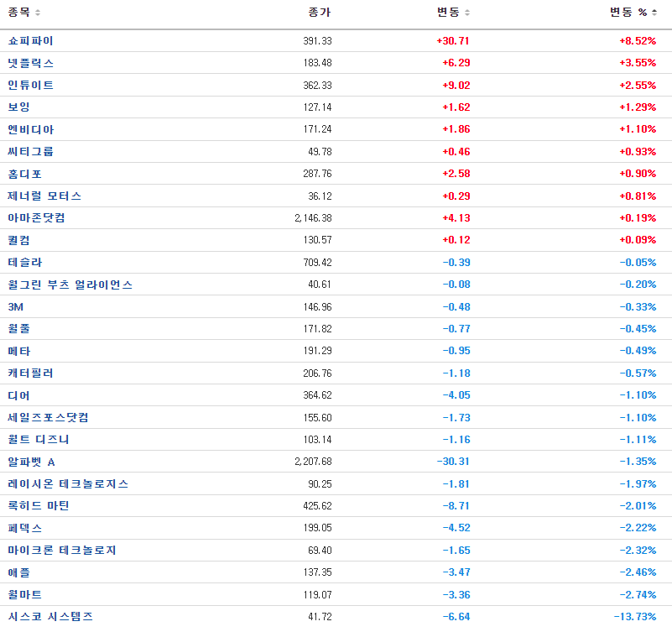Screen dimensions: 672x632
Task: Select percent change +8.52%
Action: click(638, 41)
